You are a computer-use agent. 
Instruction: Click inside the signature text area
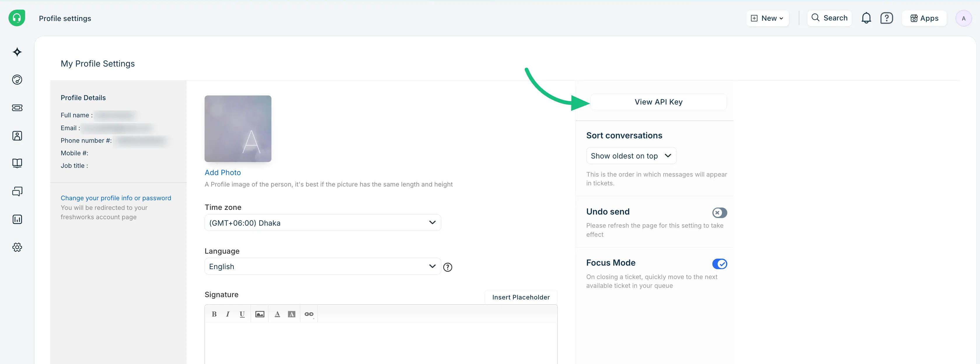click(x=381, y=342)
